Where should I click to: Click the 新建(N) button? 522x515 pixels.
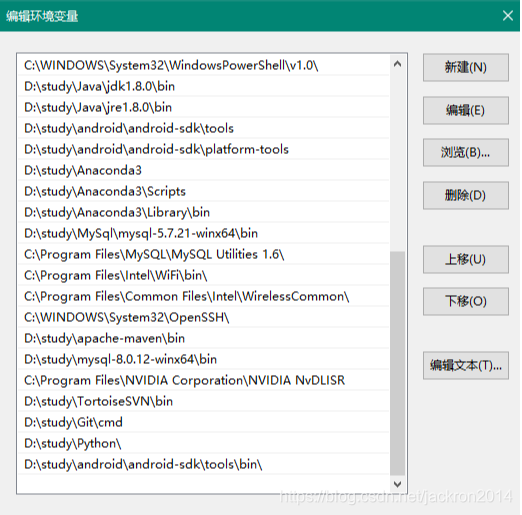point(465,67)
